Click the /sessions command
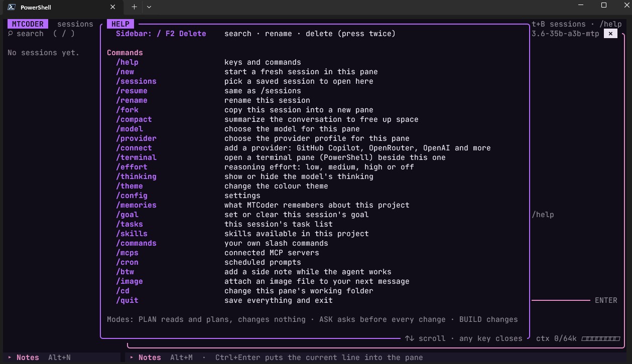 (x=136, y=81)
